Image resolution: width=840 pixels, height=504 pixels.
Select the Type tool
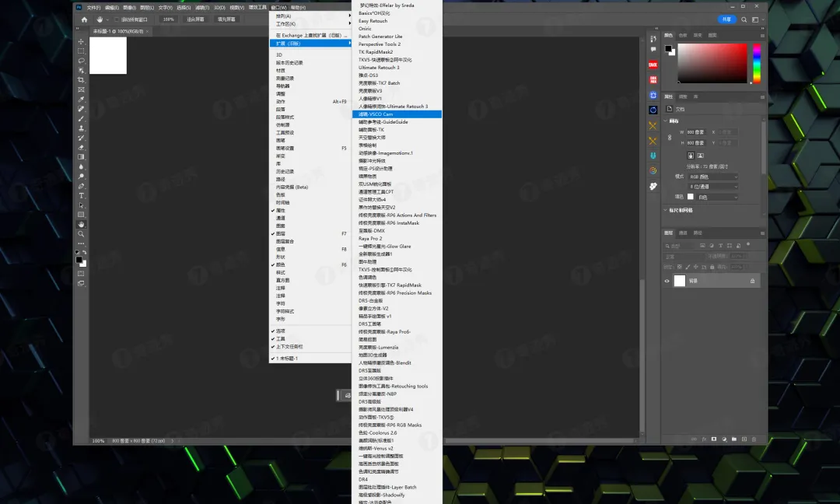[81, 195]
